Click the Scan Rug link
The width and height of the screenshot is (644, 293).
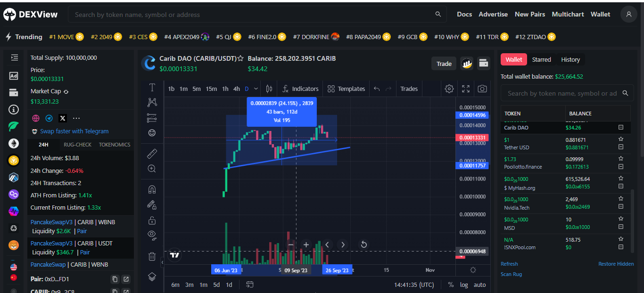pos(511,274)
